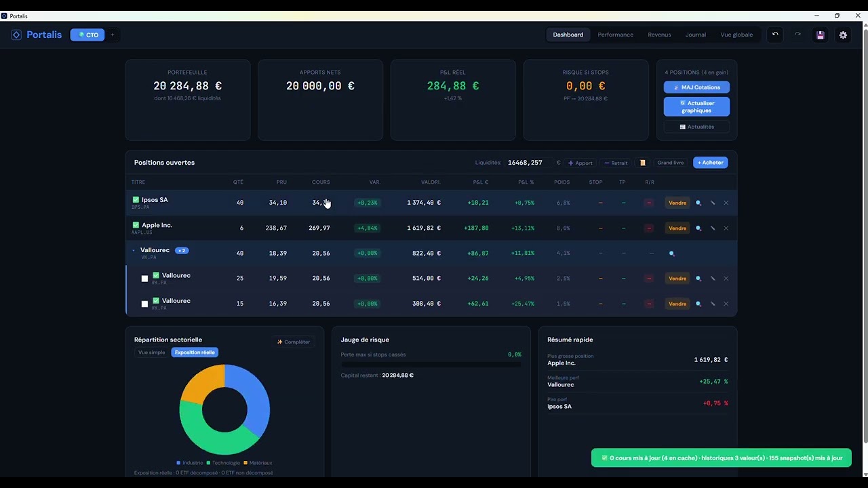Inspect Apple Inc. with the magnifier icon
This screenshot has width=868, height=488.
[x=698, y=228]
